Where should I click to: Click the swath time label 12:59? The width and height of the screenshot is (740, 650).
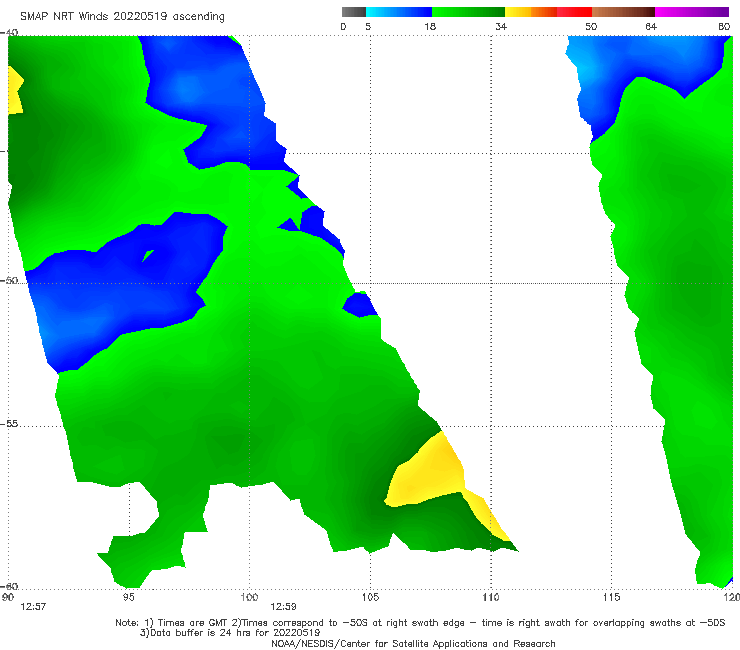283,607
